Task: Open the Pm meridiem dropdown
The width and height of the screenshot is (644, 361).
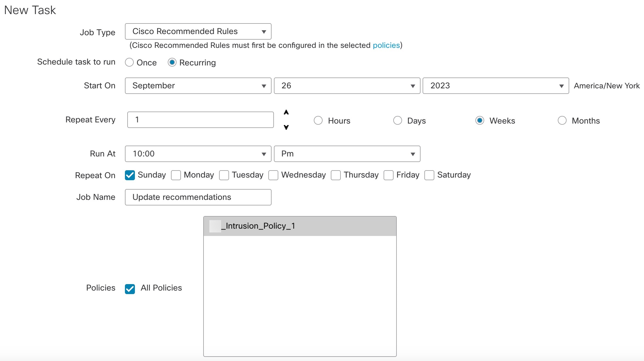Action: click(x=347, y=154)
